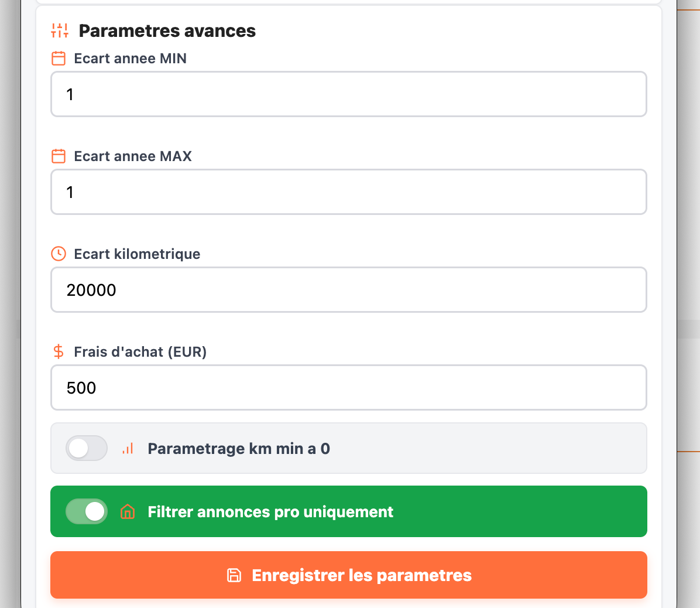Focus the Ecart annee MAX input field
This screenshot has width=700, height=608.
[x=349, y=192]
